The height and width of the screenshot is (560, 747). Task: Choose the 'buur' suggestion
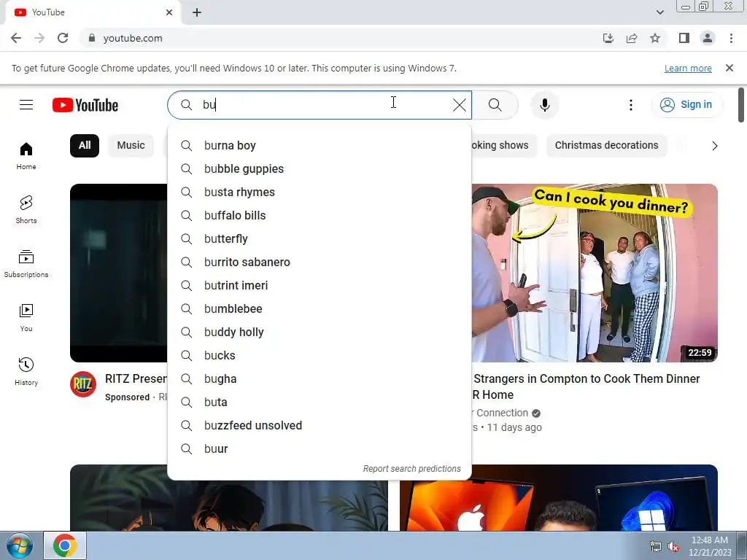click(320, 448)
